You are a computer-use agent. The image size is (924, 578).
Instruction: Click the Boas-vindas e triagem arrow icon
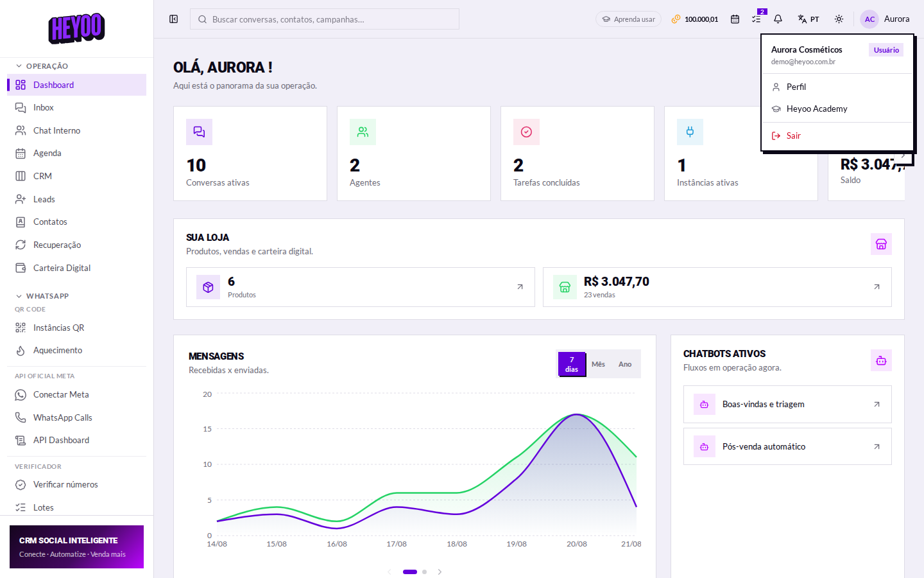[x=877, y=404]
